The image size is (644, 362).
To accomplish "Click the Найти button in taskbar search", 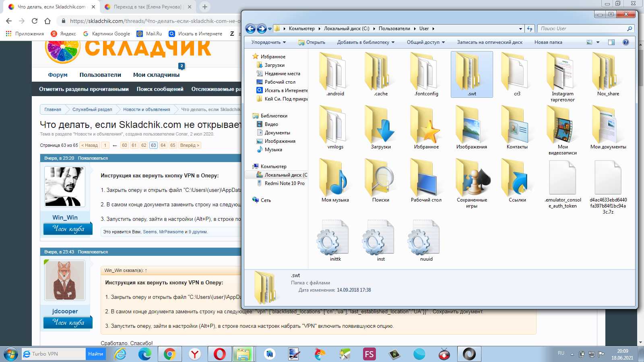I will [95, 354].
